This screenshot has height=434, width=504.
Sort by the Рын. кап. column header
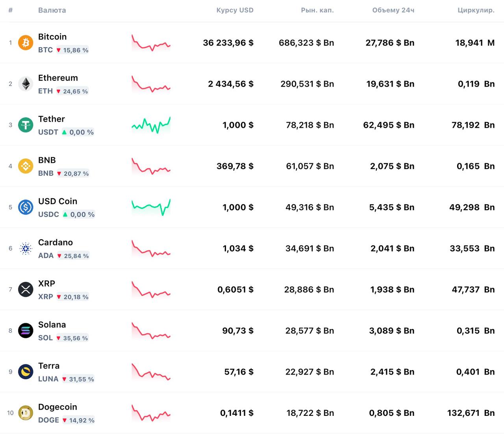(x=317, y=10)
